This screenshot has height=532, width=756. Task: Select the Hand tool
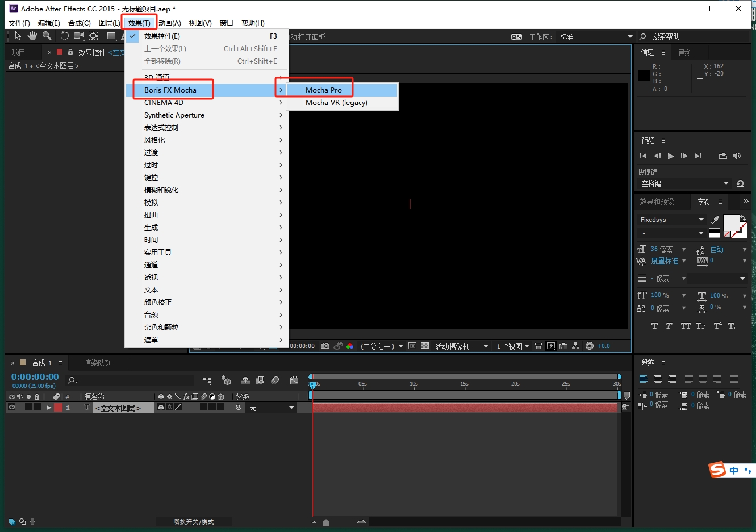pyautogui.click(x=32, y=36)
